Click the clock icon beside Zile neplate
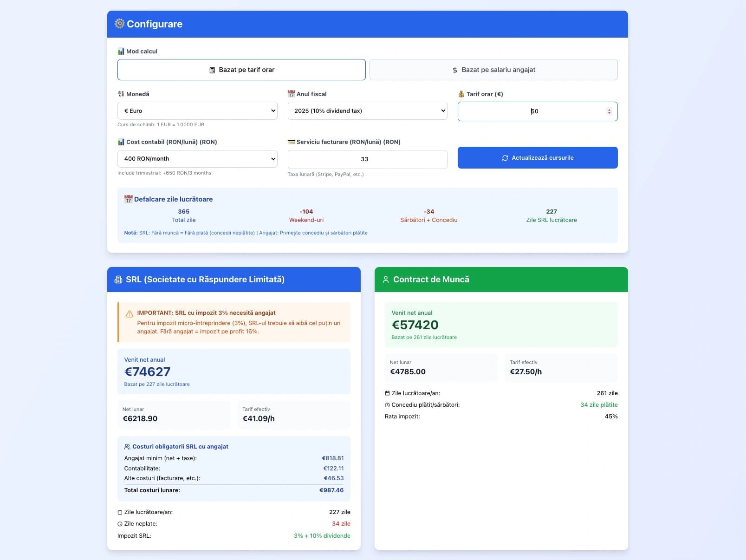The image size is (746, 560). (120, 524)
